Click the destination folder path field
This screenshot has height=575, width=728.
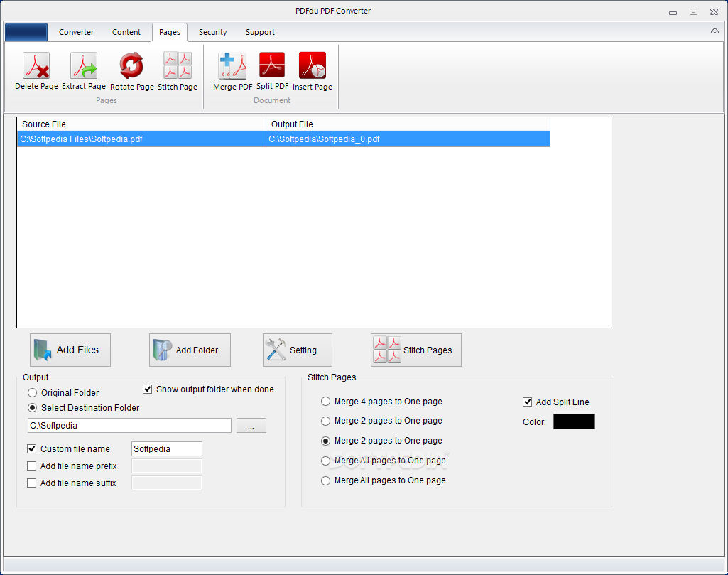point(129,426)
